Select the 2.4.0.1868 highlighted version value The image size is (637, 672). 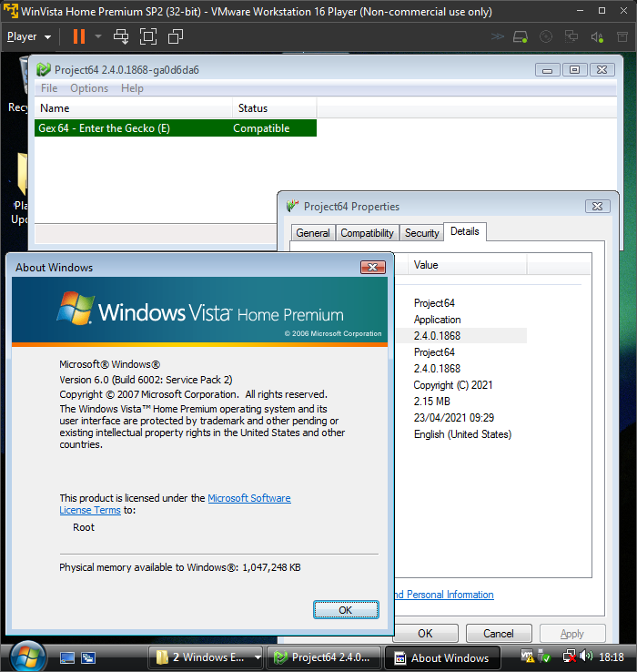(x=437, y=336)
